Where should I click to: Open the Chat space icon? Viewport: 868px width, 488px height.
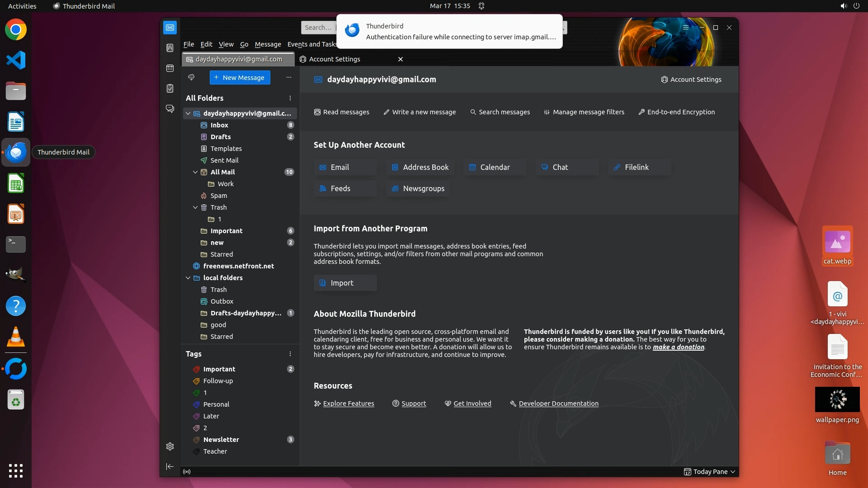pyautogui.click(x=170, y=109)
